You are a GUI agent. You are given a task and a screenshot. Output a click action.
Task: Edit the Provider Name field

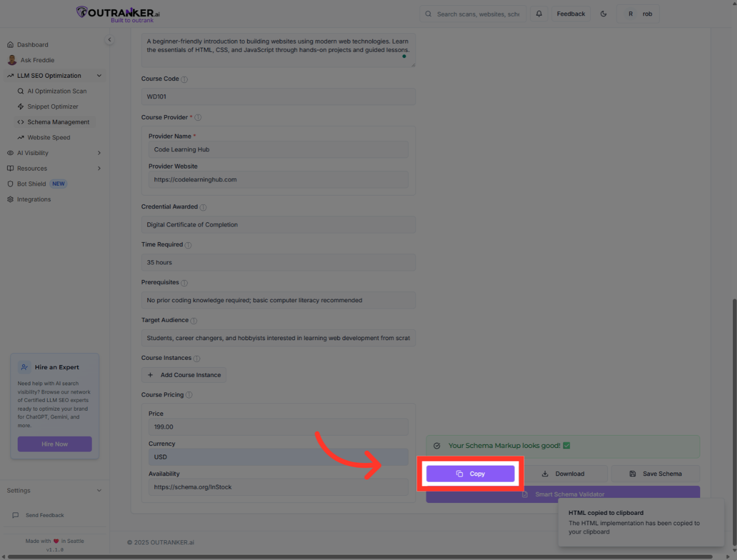tap(278, 149)
